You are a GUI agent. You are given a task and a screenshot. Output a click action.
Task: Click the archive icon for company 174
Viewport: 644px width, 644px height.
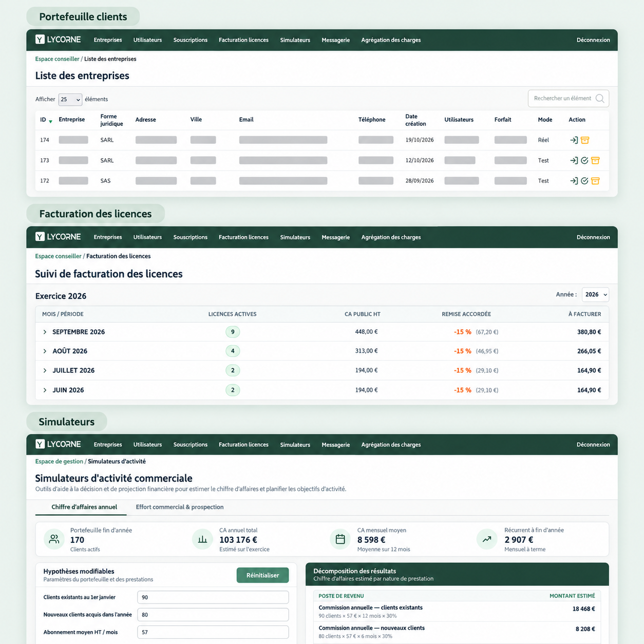coord(585,140)
